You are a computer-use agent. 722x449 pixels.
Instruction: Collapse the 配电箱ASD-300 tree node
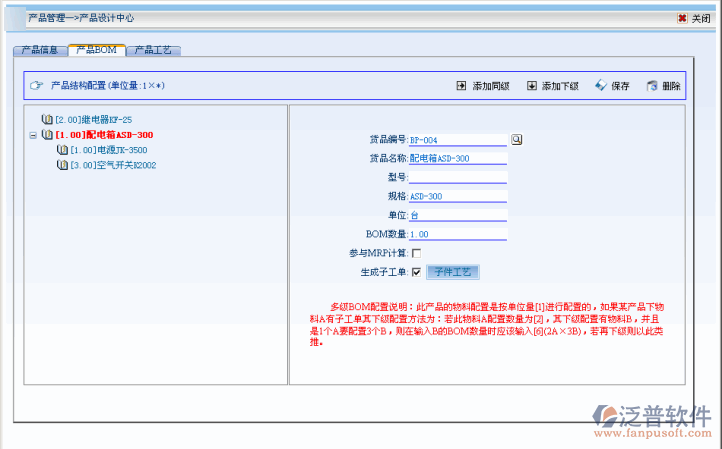pyautogui.click(x=33, y=135)
